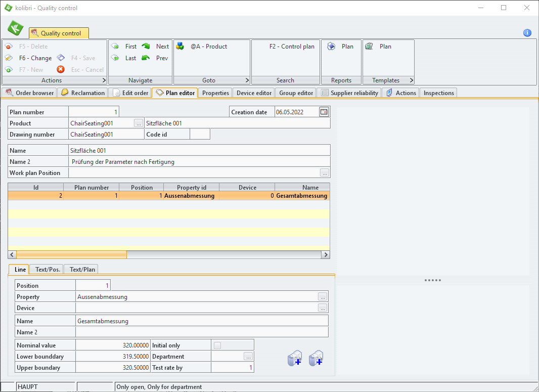
Task: Click the table's scroll right arrow
Action: point(326,255)
